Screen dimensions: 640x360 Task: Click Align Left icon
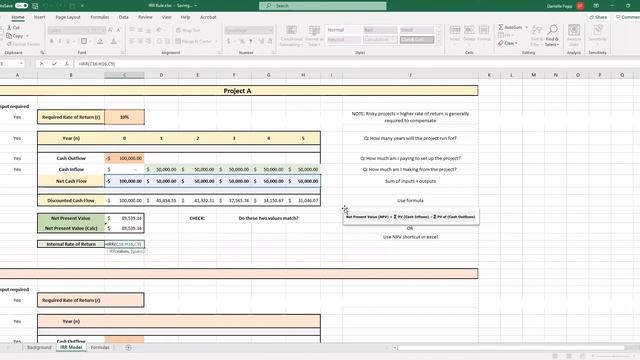[x=132, y=41]
